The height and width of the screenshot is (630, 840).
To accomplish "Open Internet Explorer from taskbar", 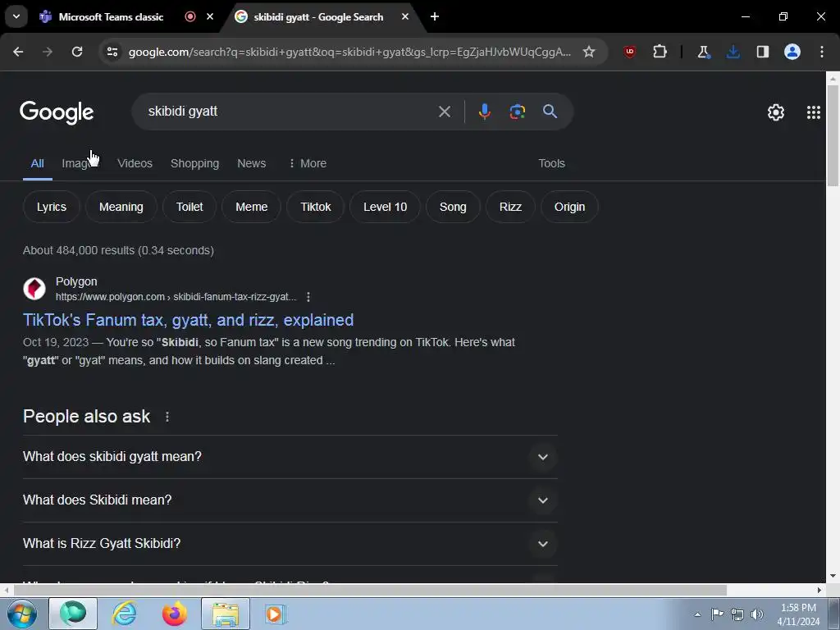I will (124, 614).
